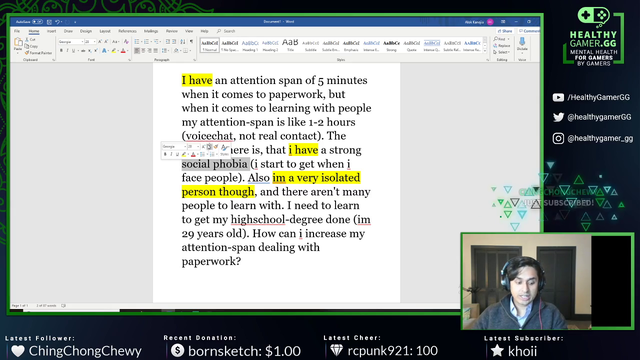
Task: Click Copy in the Clipboard group
Action: pos(31,46)
